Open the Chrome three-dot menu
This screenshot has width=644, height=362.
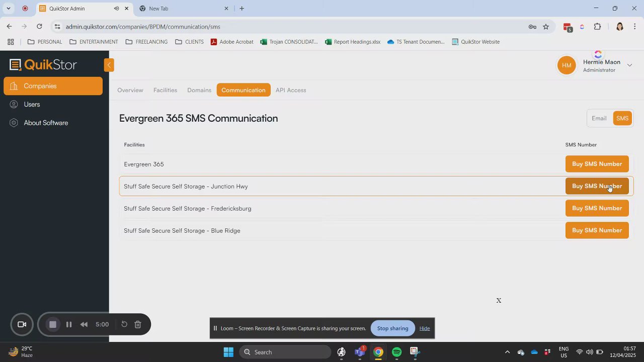[x=635, y=27]
